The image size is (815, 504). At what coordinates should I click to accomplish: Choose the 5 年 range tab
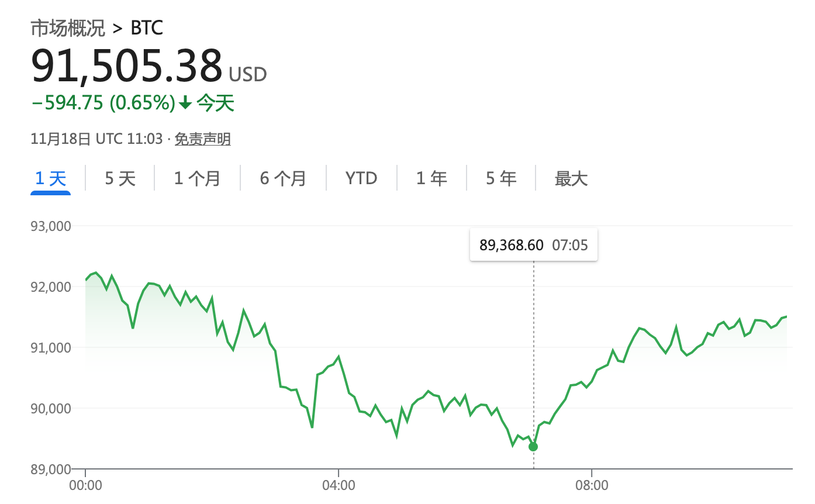click(501, 178)
